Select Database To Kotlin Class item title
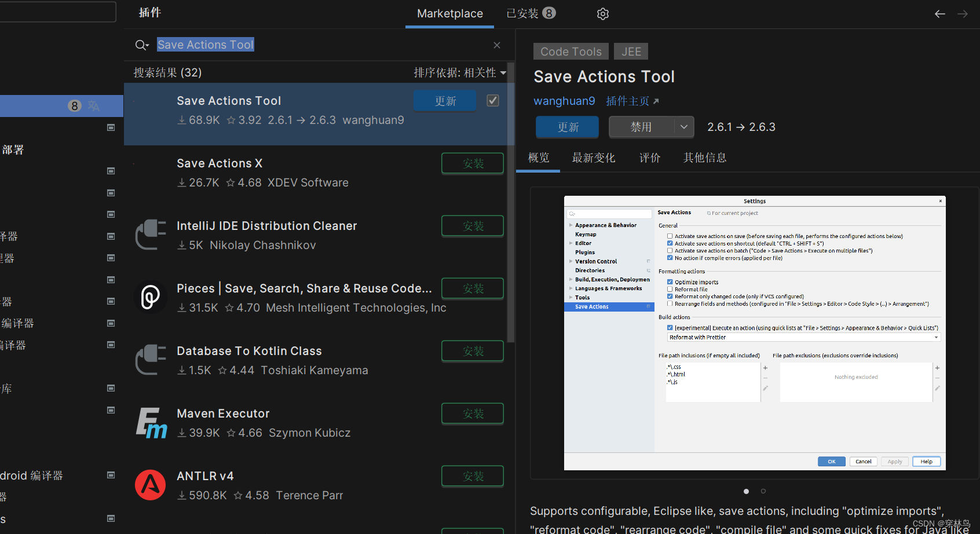Image resolution: width=980 pixels, height=534 pixels. pyautogui.click(x=249, y=351)
